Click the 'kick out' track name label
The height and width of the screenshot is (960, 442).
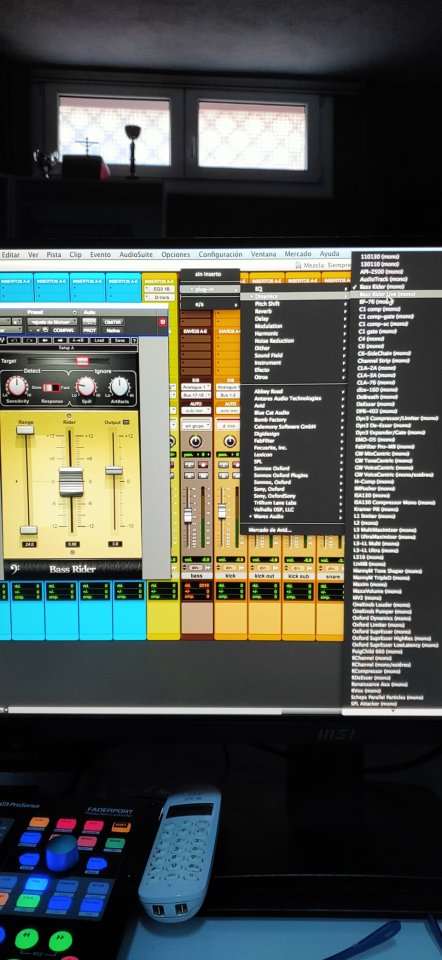[x=264, y=576]
